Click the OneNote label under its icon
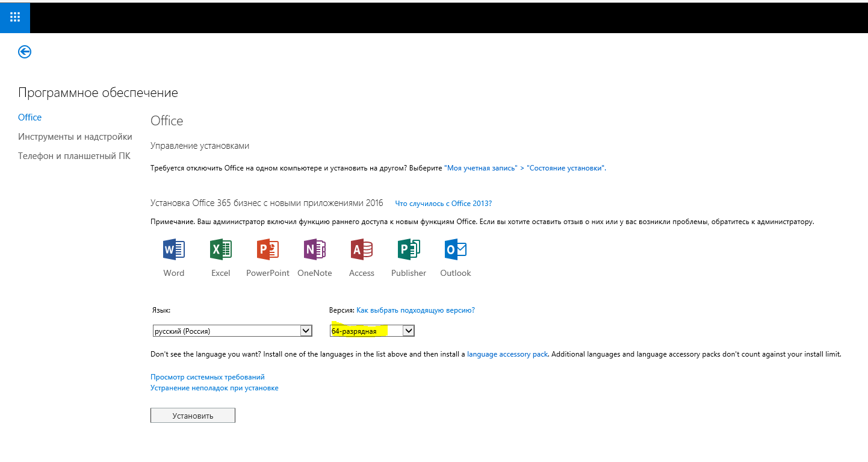The width and height of the screenshot is (868, 462). tap(315, 273)
